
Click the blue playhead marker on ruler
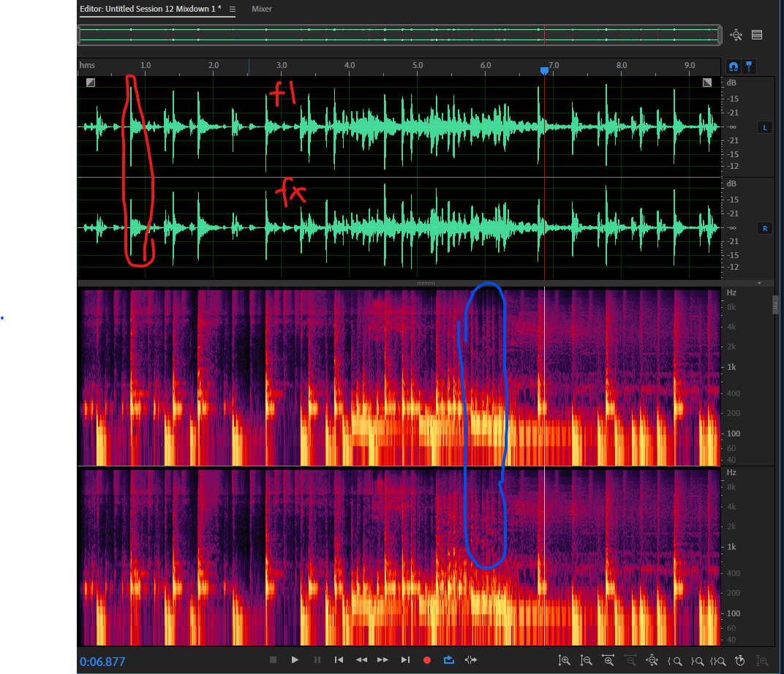[x=544, y=71]
